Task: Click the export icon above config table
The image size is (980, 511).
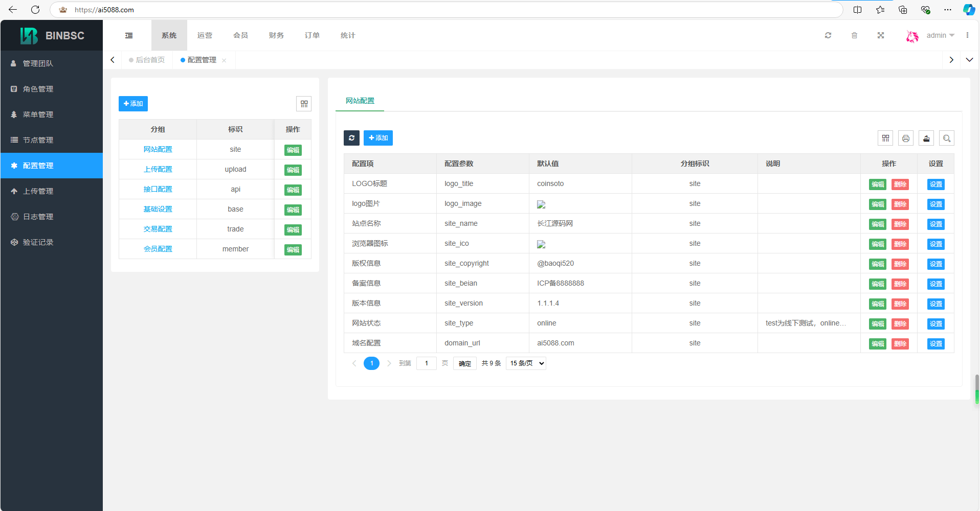Action: [x=926, y=138]
